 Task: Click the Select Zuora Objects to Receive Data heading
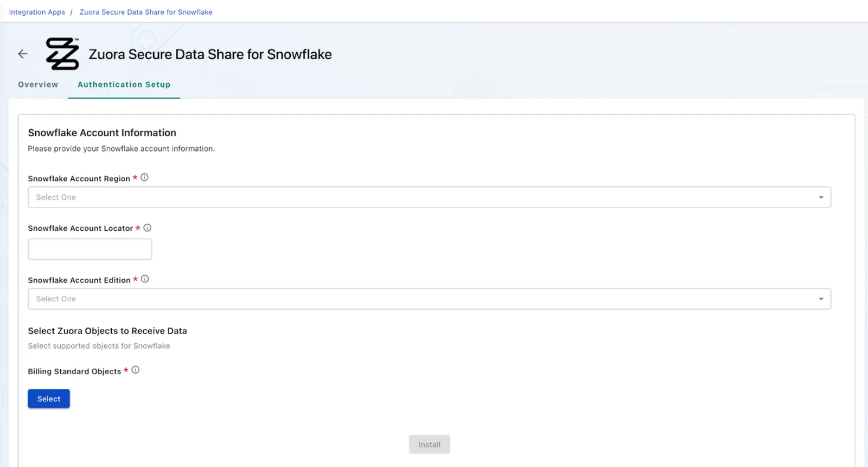[x=107, y=331]
